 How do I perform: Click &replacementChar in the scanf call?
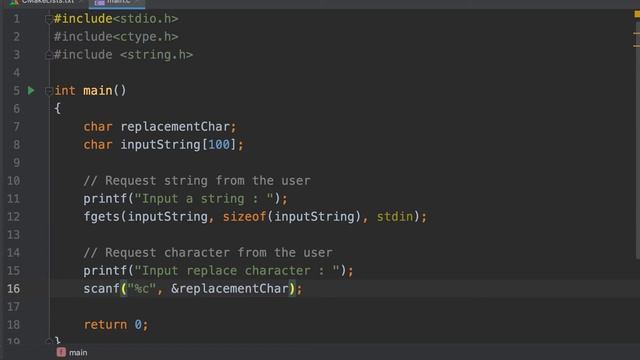pos(230,289)
